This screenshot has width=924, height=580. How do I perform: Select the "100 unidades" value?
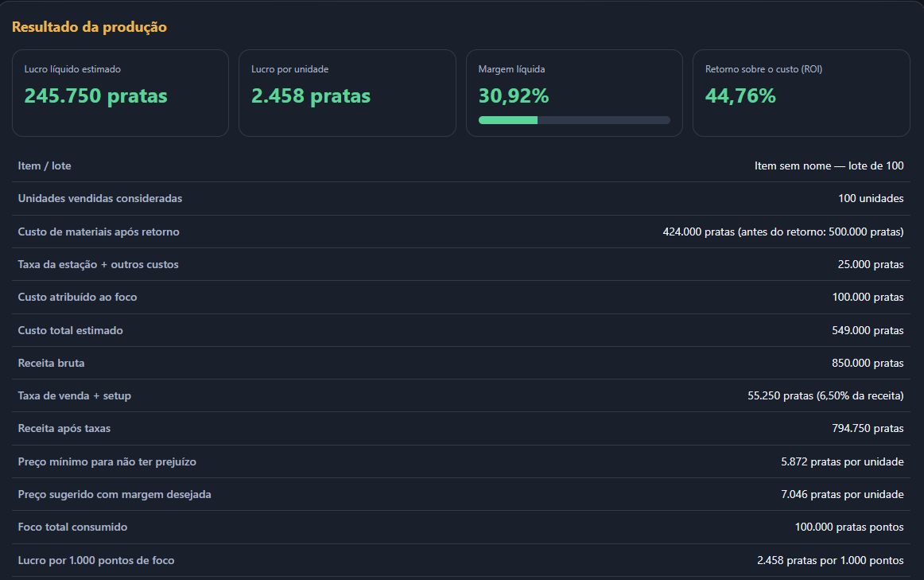871,199
